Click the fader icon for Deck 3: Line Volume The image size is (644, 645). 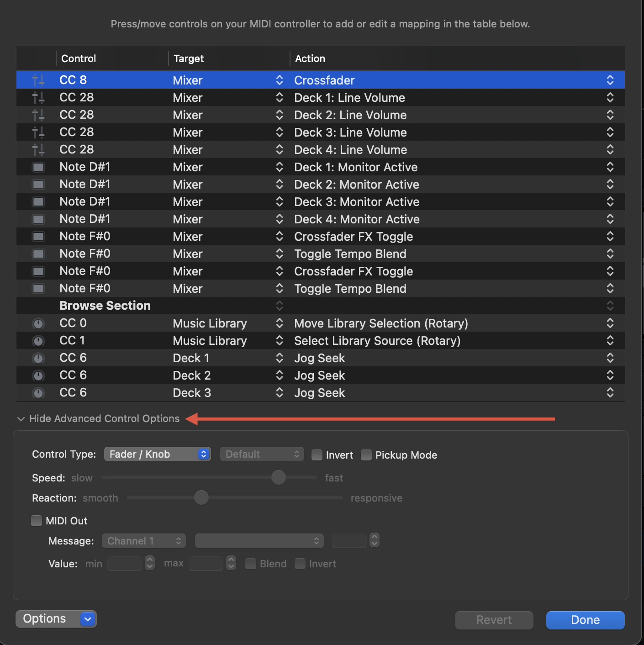tap(38, 132)
